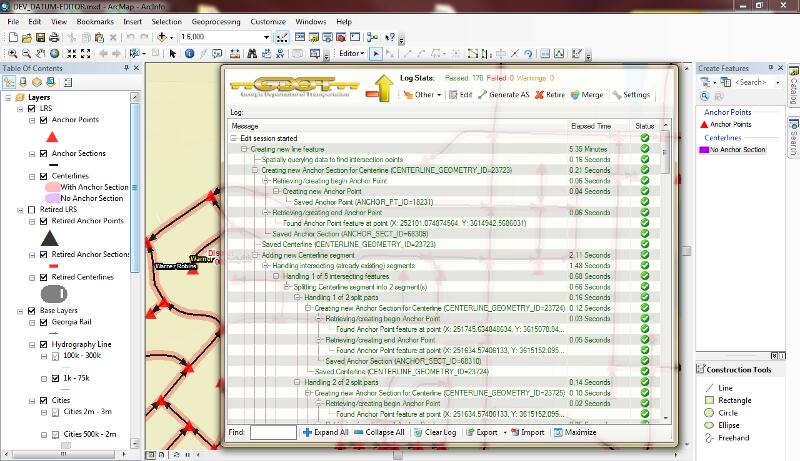Click the Find text box in log
This screenshot has width=800, height=461.
point(273,432)
